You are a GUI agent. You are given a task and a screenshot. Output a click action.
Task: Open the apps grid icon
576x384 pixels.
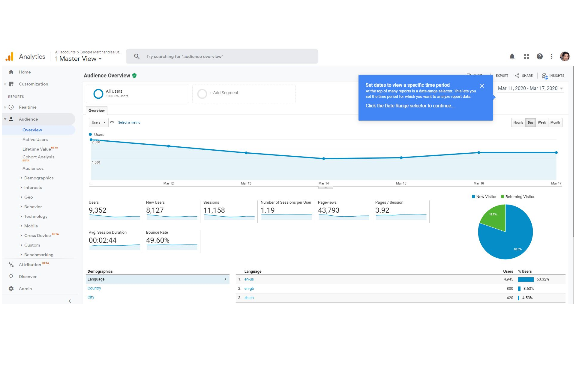526,56
